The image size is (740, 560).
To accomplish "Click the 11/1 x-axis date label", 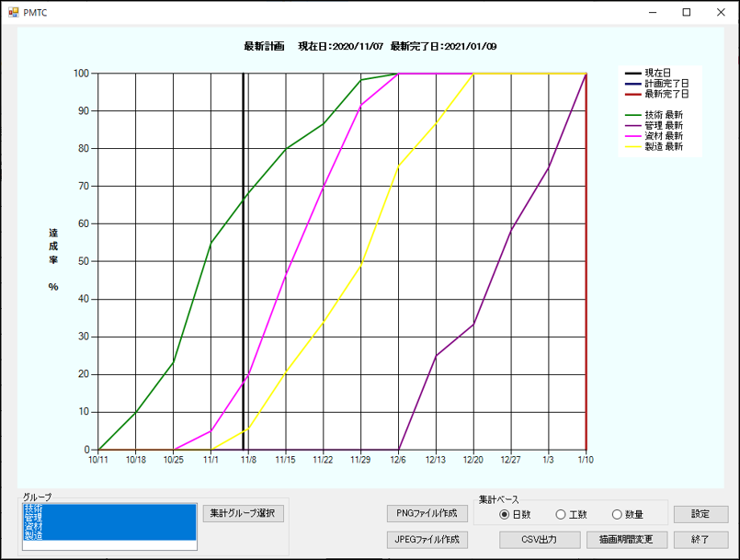I will coord(211,460).
